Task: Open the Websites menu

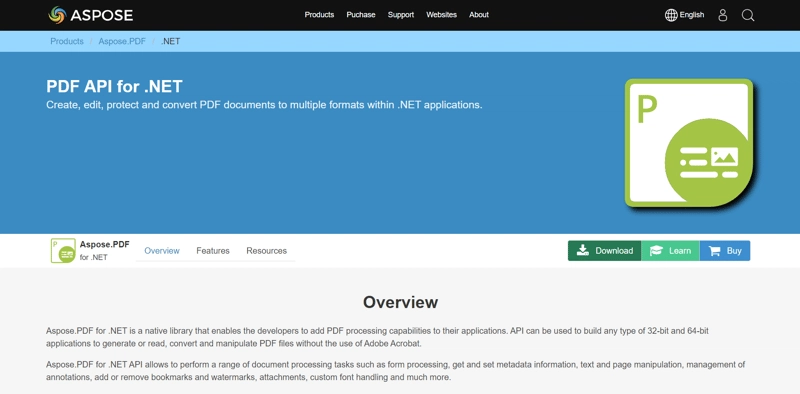Action: pos(442,15)
